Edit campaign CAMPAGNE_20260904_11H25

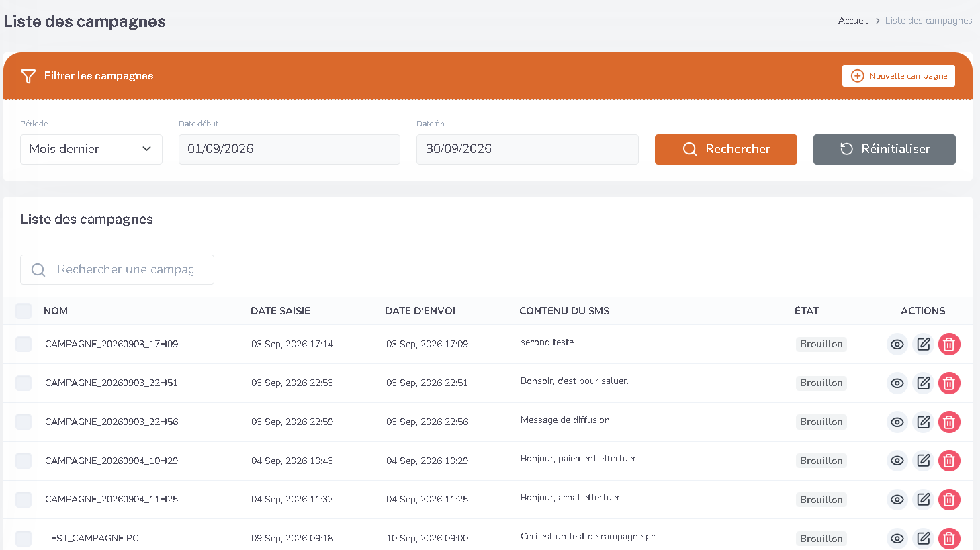[x=924, y=500]
